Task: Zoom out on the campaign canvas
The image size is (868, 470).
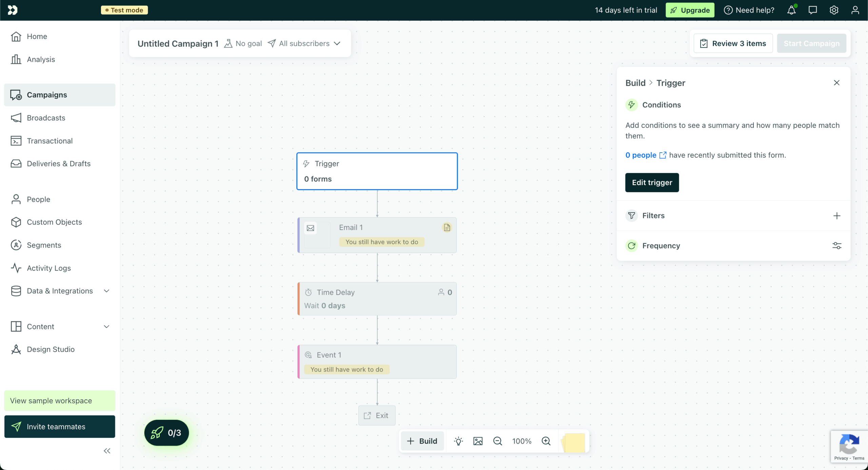Action: pyautogui.click(x=497, y=441)
